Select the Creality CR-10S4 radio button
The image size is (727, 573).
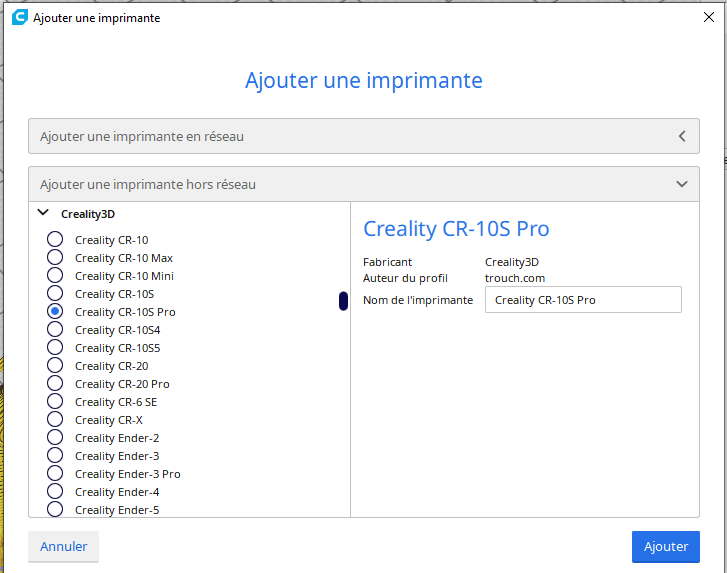tap(55, 330)
